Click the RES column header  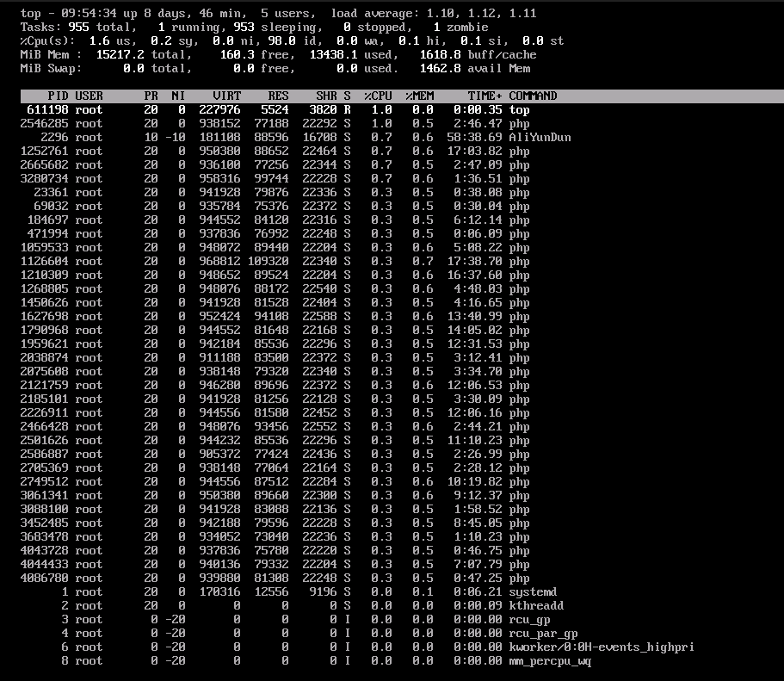[x=279, y=96]
